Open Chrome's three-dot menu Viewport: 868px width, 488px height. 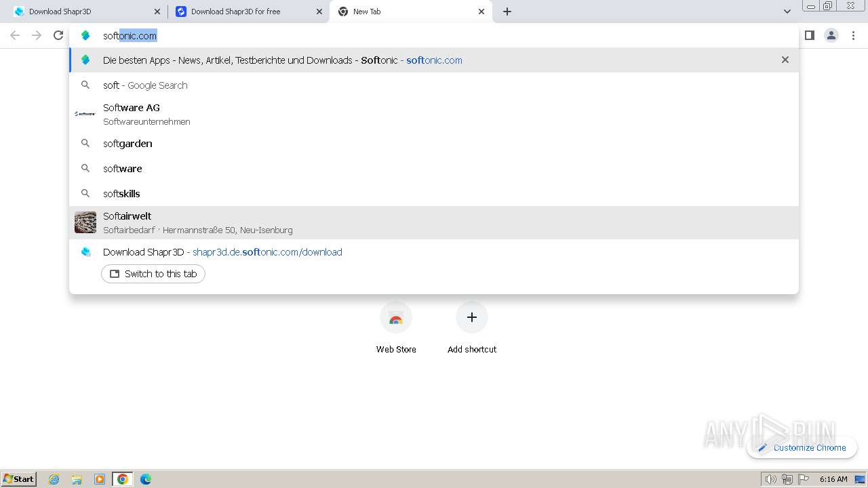pyautogui.click(x=853, y=35)
